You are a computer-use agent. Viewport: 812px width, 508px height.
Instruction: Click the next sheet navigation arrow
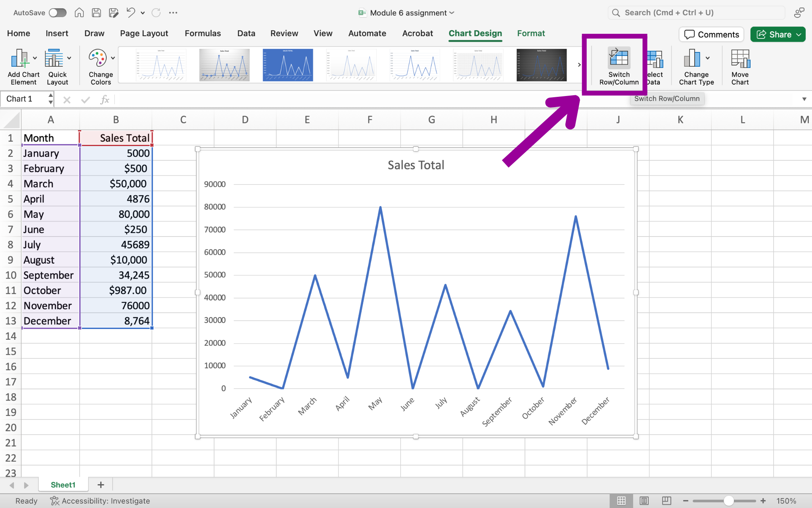pyautogui.click(x=26, y=485)
